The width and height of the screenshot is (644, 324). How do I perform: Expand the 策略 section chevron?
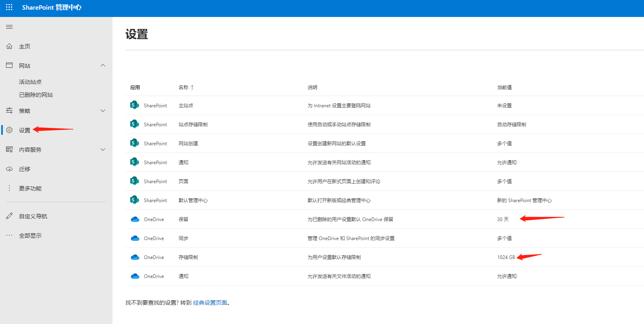103,111
